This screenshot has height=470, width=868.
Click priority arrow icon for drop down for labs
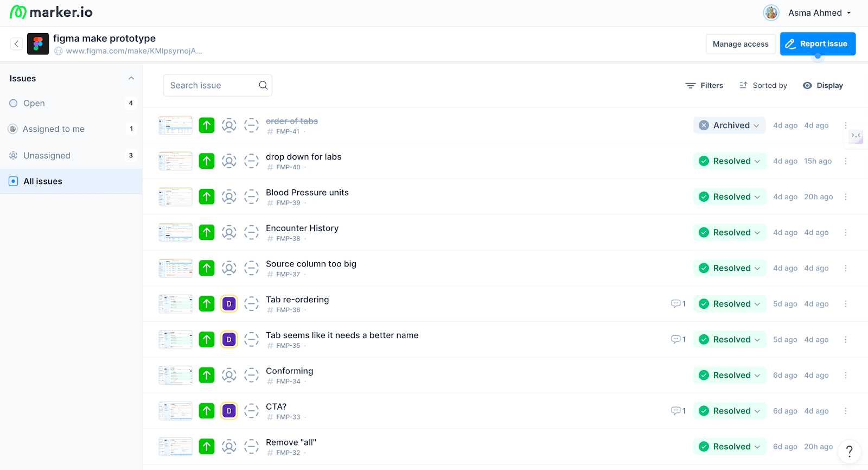(x=207, y=161)
